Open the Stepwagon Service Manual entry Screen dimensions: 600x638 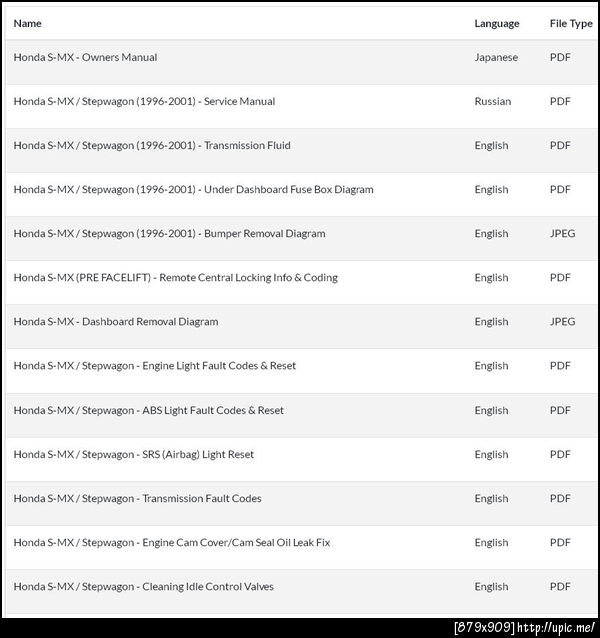click(x=144, y=102)
